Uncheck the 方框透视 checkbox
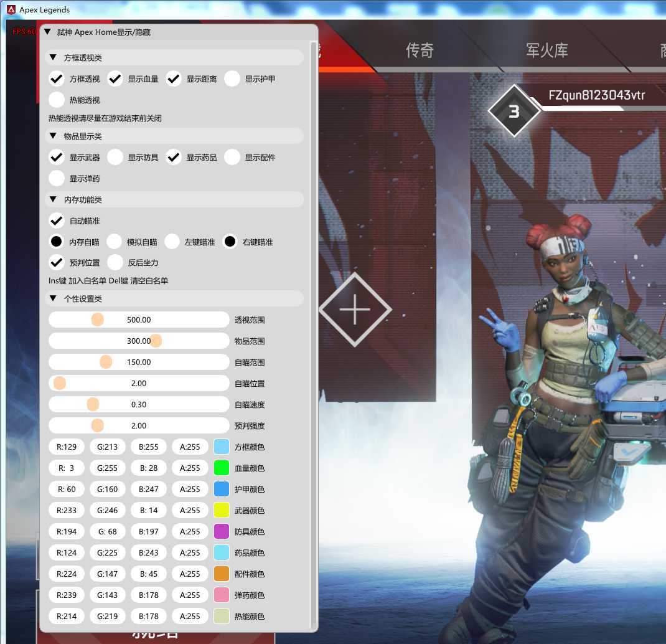This screenshot has width=666, height=644. pos(57,78)
